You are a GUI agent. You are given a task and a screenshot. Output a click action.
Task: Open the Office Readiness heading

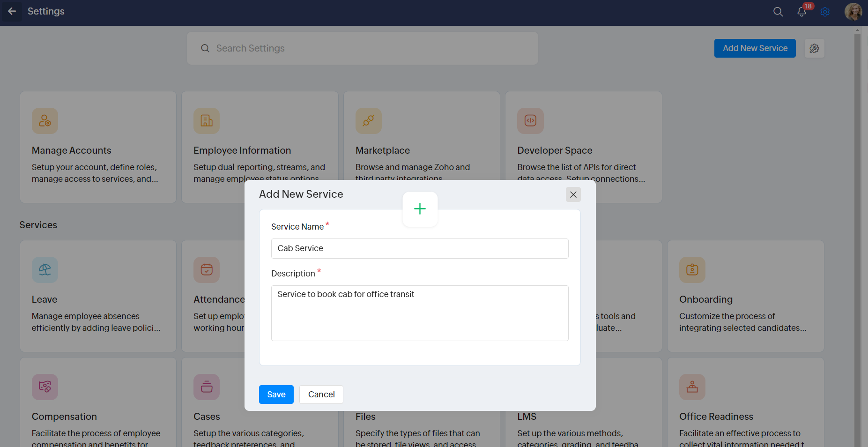tap(716, 417)
